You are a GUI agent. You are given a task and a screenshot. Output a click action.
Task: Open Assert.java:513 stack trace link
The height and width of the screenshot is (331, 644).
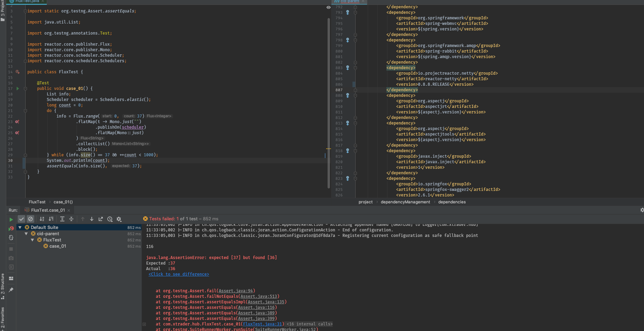click(259, 296)
